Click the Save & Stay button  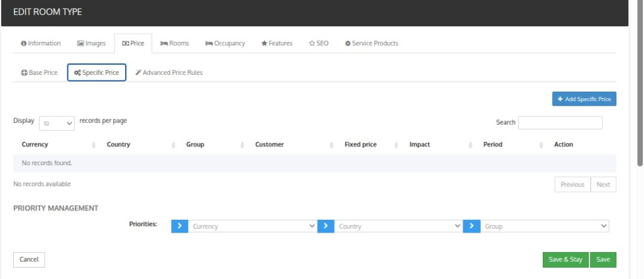tap(565, 260)
